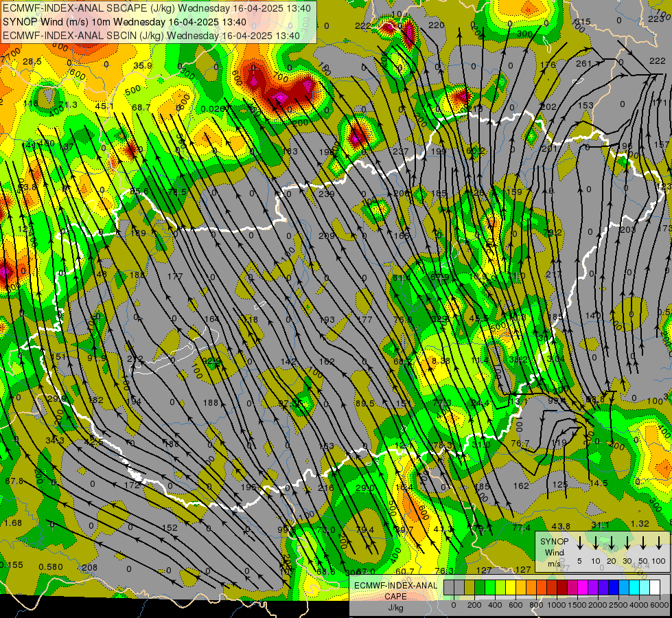Click the map value 1.68
Image resolution: width=672 pixels, height=618 pixels.
[13, 523]
